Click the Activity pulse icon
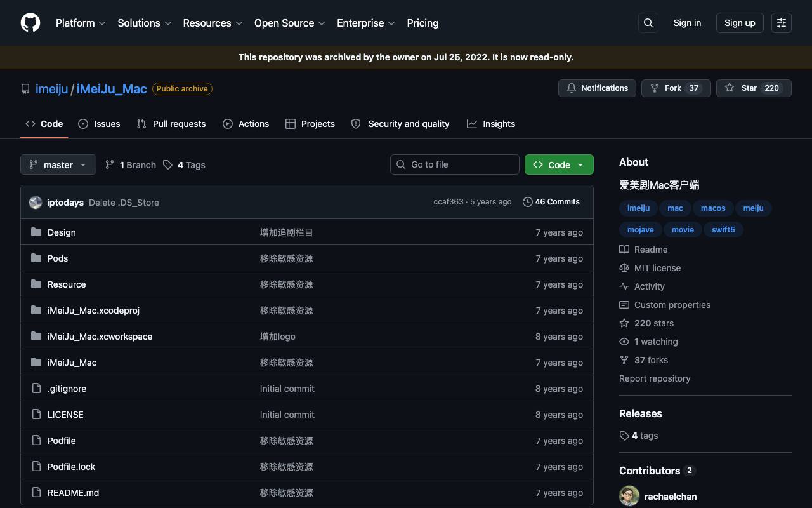812x508 pixels. 624,286
